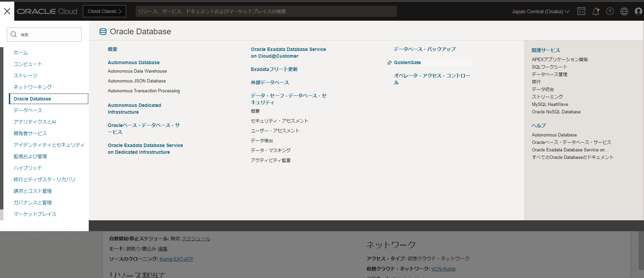Open Autonomous Dedicated Infrastructure
The width and height of the screenshot is (644, 278).
(134, 109)
